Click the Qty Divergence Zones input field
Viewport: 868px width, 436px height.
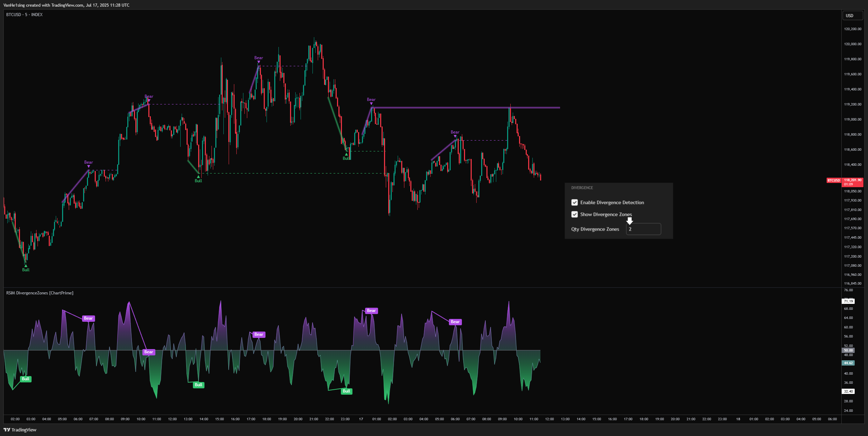pyautogui.click(x=644, y=229)
